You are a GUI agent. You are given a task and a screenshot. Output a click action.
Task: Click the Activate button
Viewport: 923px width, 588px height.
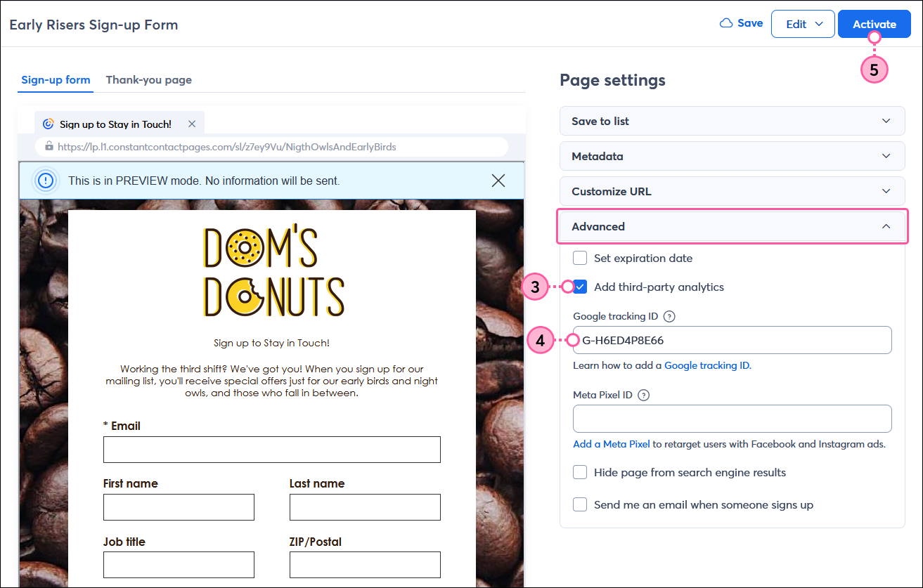point(874,24)
